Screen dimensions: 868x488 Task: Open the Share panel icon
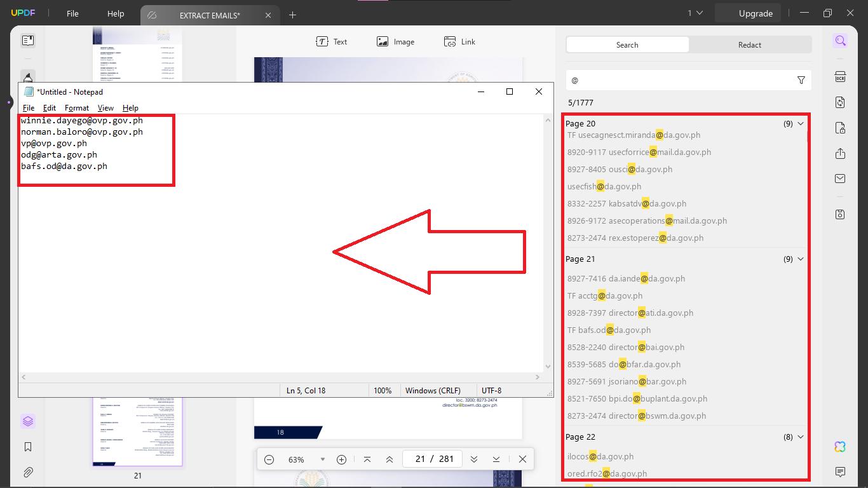pyautogui.click(x=840, y=153)
